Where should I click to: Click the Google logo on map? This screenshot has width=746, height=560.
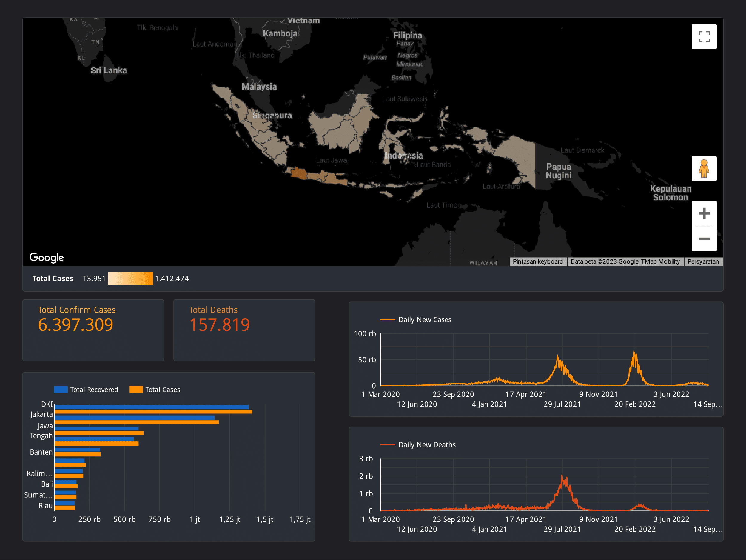pos(47,258)
